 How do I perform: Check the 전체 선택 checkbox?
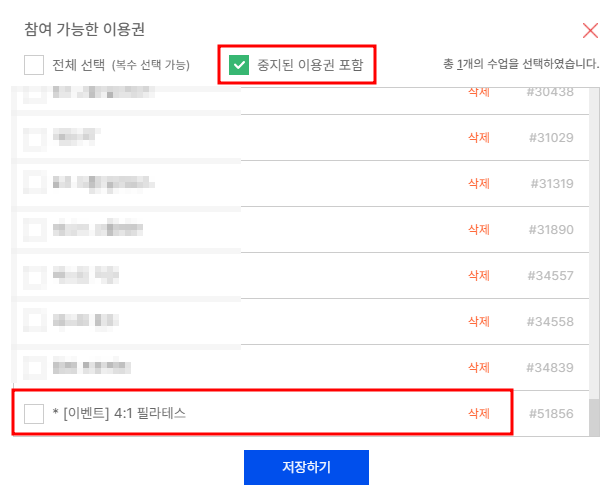(x=34, y=64)
